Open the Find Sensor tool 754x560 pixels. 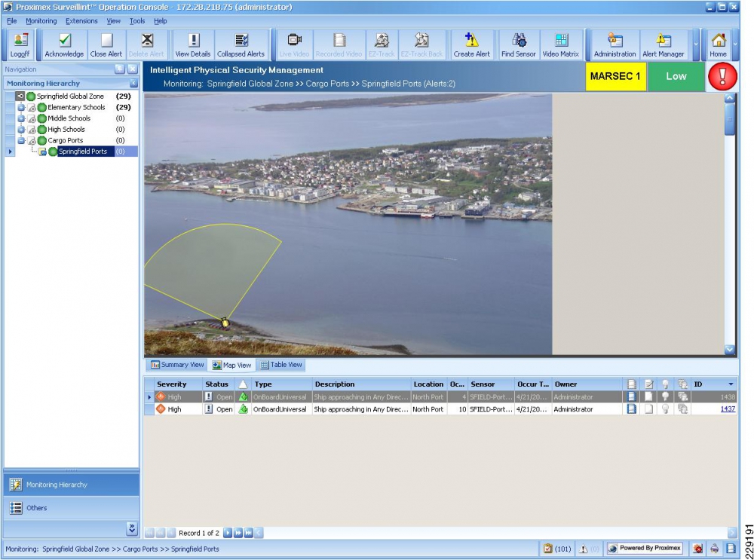[x=519, y=44]
